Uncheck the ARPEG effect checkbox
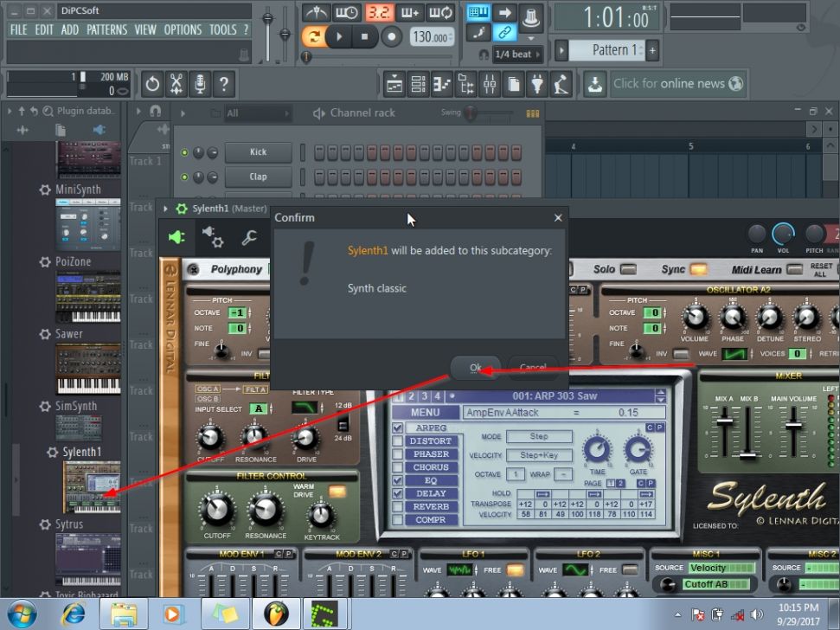Viewport: 840px width, 630px height. pyautogui.click(x=397, y=428)
